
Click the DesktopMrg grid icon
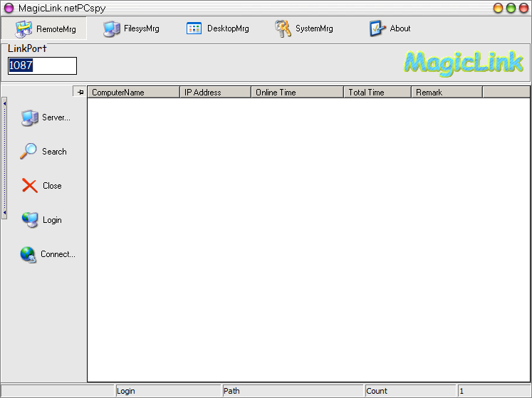(x=194, y=28)
